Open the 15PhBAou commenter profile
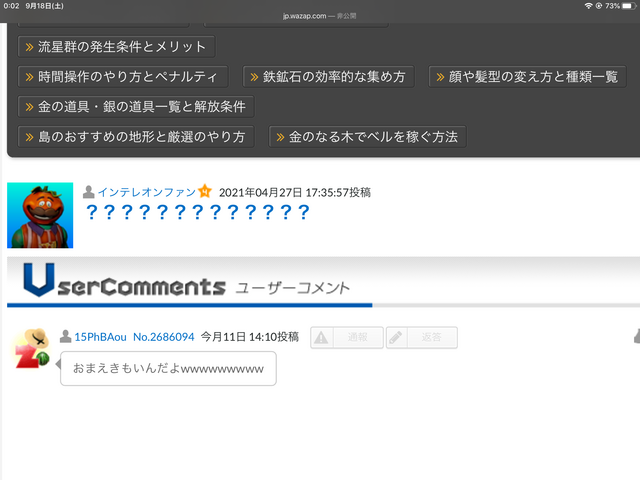Image resolution: width=640 pixels, height=480 pixels. coord(100,337)
